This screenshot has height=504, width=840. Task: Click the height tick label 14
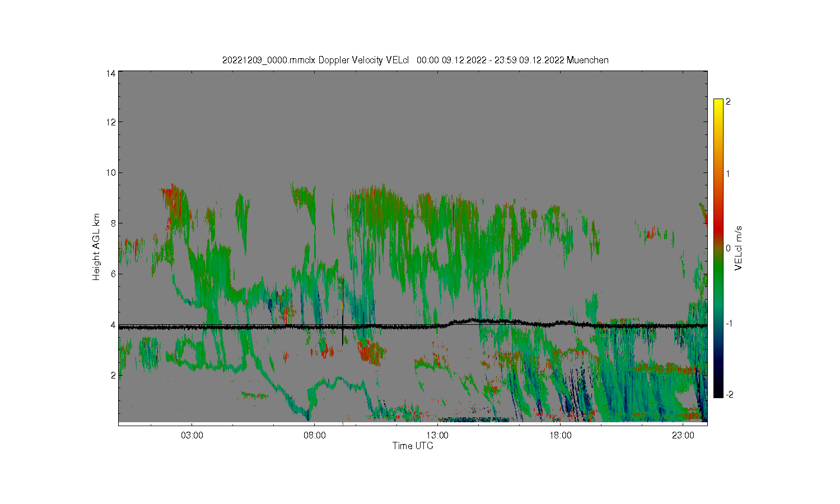click(111, 73)
